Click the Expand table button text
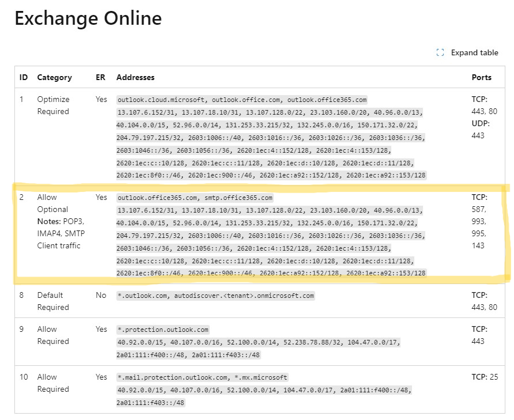The height and width of the screenshot is (420, 514). 474,52
